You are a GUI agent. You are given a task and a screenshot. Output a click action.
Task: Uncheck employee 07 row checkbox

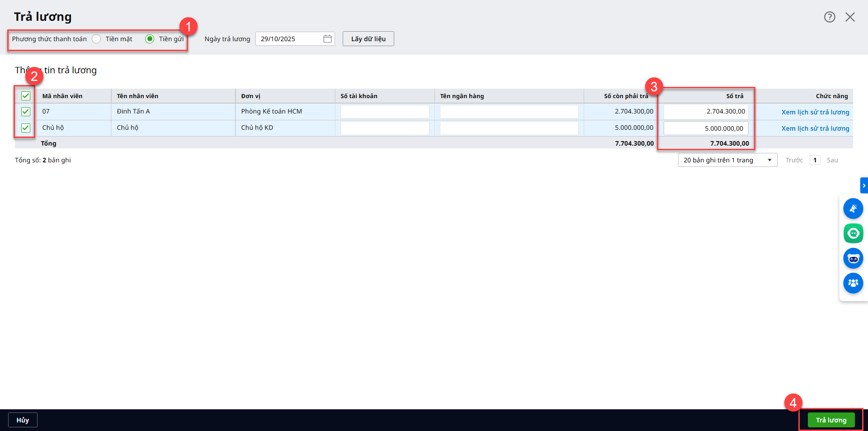pos(26,112)
